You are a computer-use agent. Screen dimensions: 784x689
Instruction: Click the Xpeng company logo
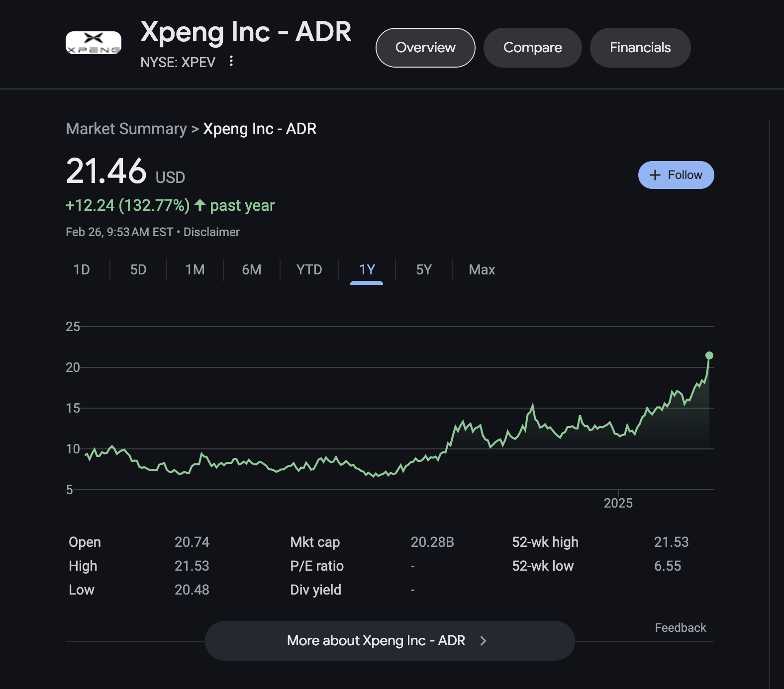[x=93, y=42]
